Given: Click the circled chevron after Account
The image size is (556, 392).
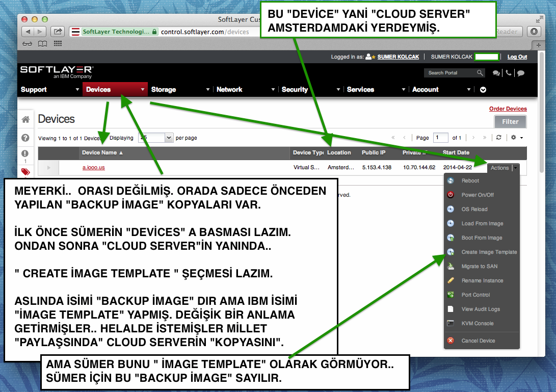Looking at the screenshot, I should (483, 90).
